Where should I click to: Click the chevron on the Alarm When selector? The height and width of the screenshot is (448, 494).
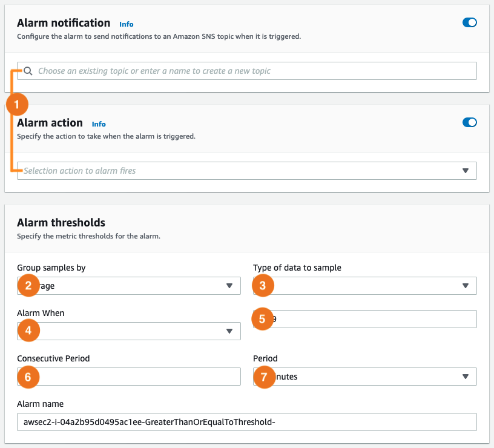230,331
